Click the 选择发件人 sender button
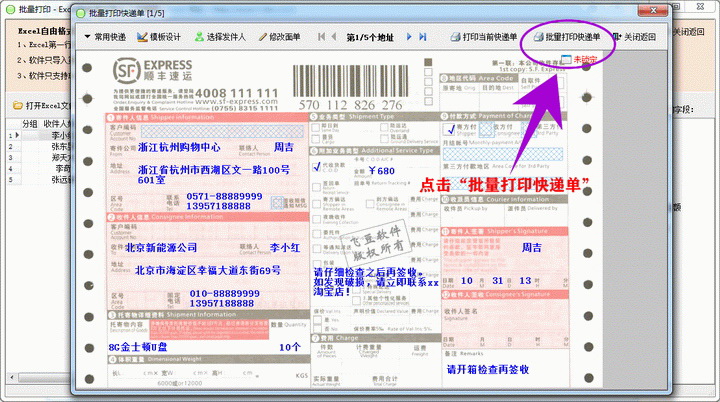 coord(220,37)
